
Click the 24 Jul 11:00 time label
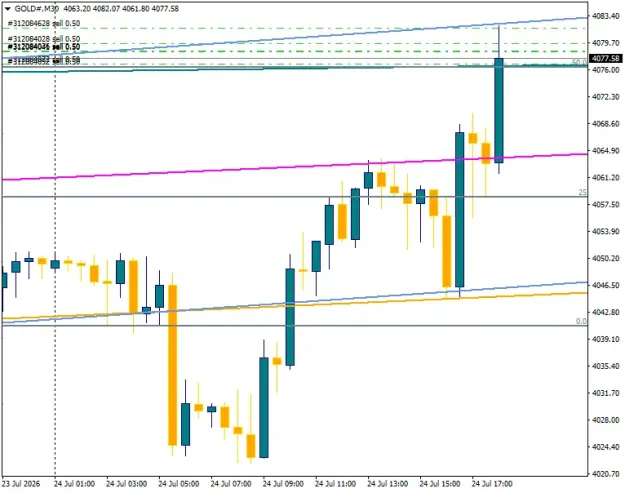[x=335, y=484]
